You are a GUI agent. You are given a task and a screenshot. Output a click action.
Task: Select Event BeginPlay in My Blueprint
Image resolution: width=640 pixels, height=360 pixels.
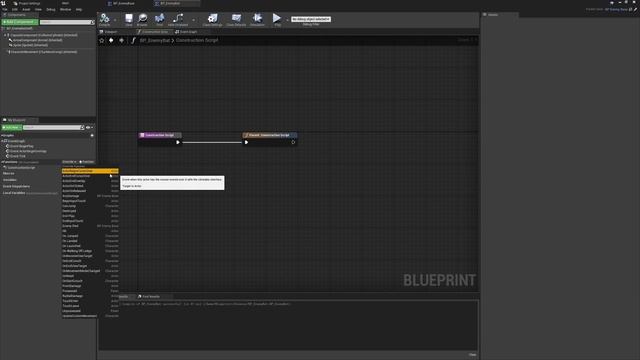coord(22,146)
